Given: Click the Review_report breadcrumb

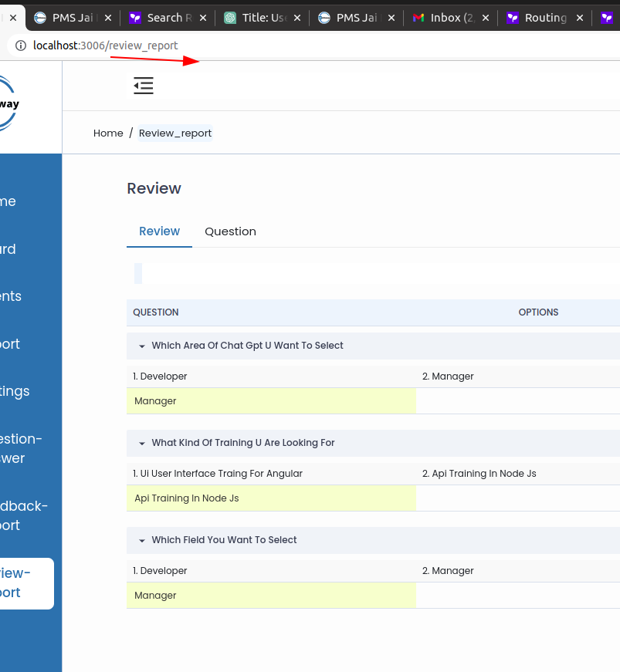Looking at the screenshot, I should pyautogui.click(x=175, y=133).
